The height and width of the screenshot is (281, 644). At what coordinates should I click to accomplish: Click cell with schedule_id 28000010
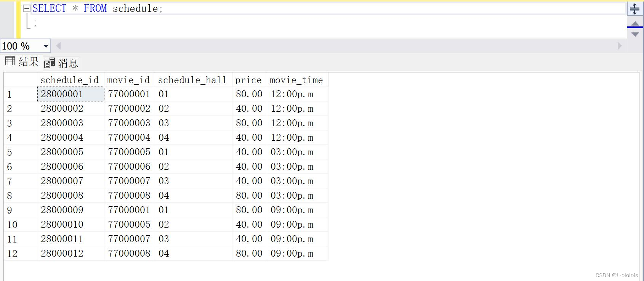tap(70, 225)
